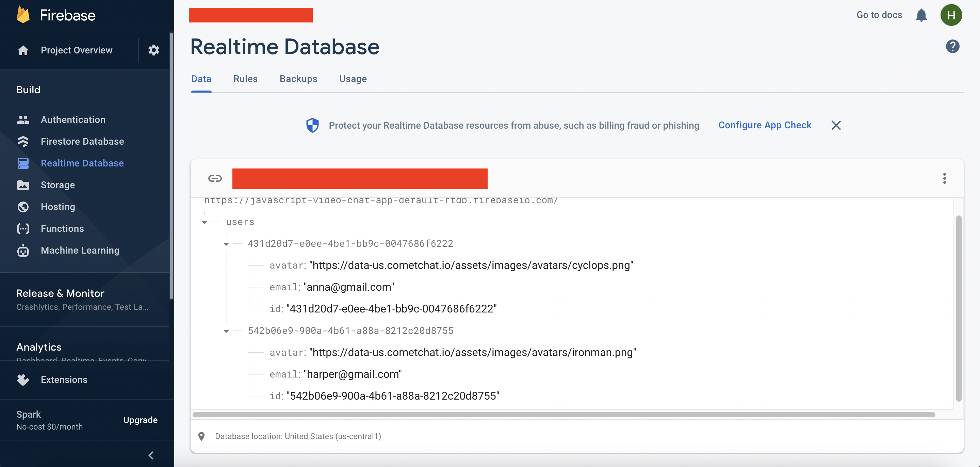
Task: Select id value "542b06e9-900a-4b61-a88a-8212c20d8755"
Action: (x=393, y=396)
